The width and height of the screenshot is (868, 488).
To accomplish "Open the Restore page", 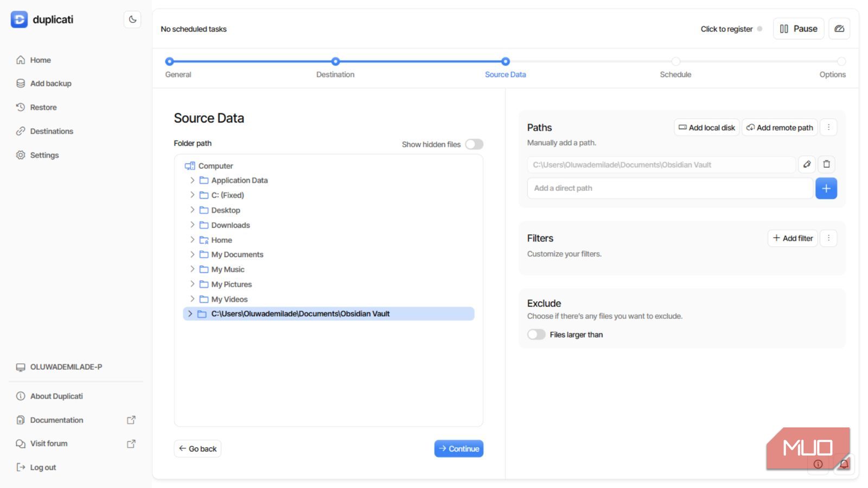I will [x=37, y=107].
